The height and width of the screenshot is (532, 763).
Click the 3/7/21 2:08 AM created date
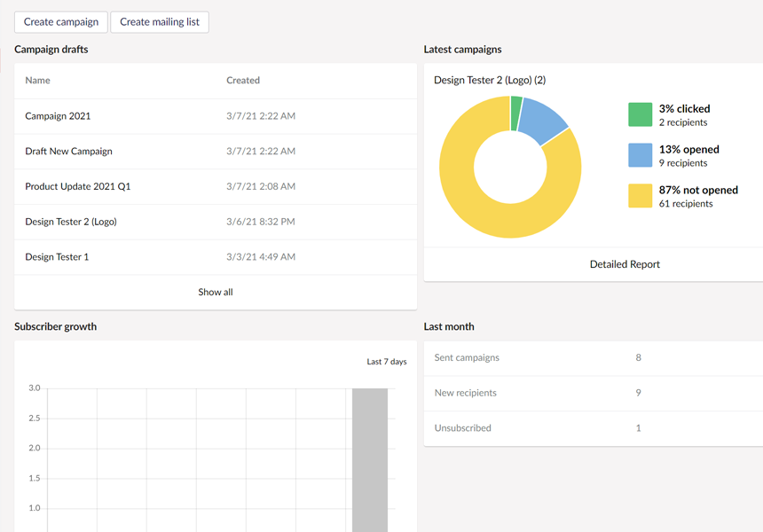click(261, 187)
